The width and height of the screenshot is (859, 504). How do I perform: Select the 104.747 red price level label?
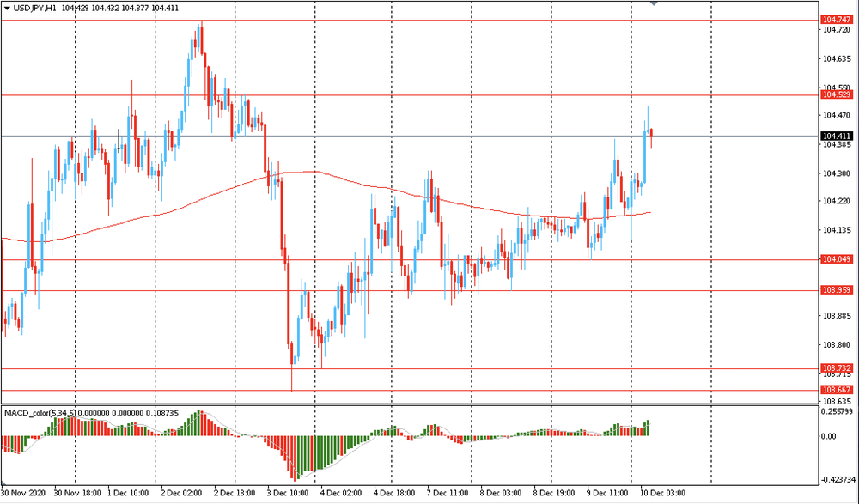tap(837, 20)
